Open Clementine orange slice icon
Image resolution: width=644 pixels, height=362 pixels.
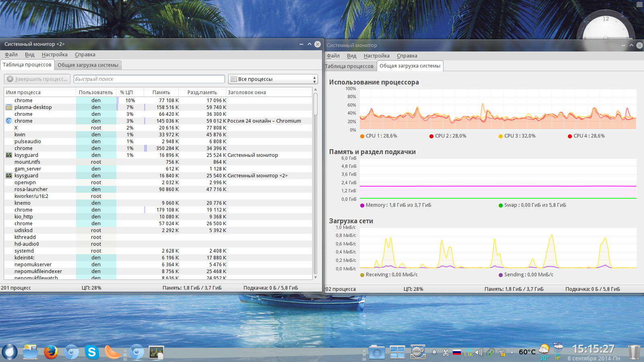click(112, 352)
